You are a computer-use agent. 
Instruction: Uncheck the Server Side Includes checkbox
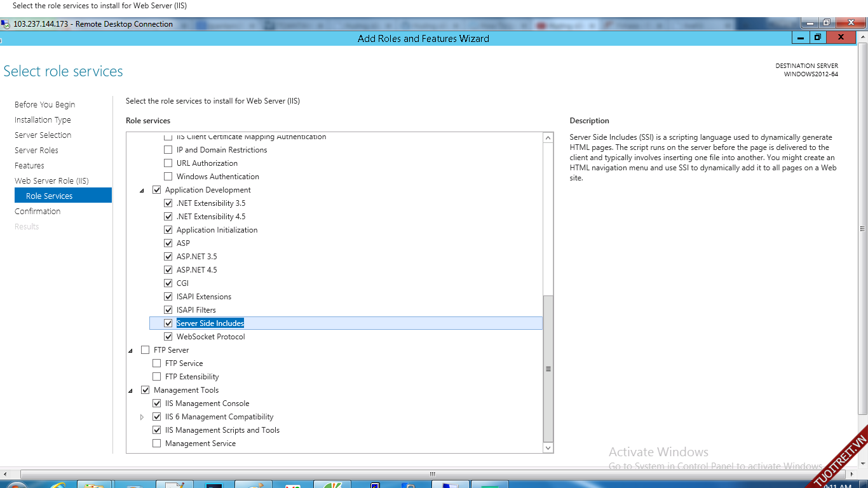click(168, 323)
